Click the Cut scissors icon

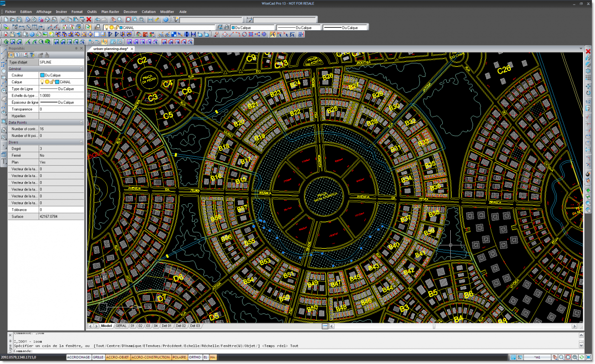(x=62, y=19)
